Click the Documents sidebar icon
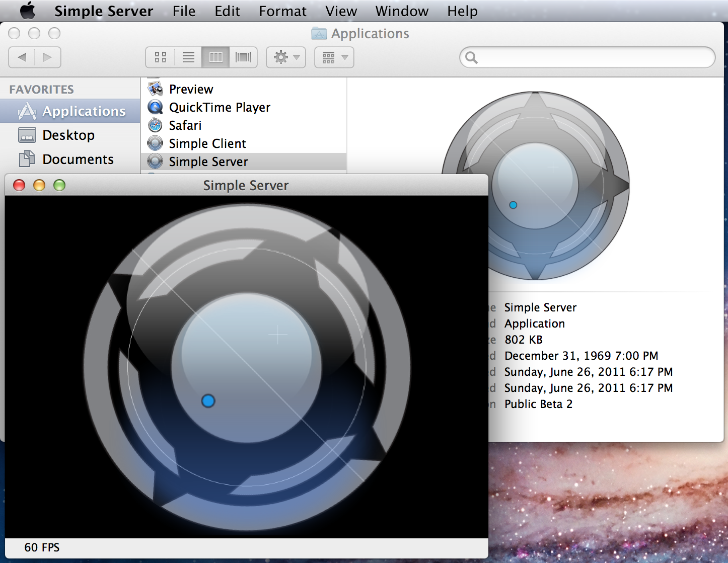The height and width of the screenshot is (563, 728). click(x=27, y=159)
